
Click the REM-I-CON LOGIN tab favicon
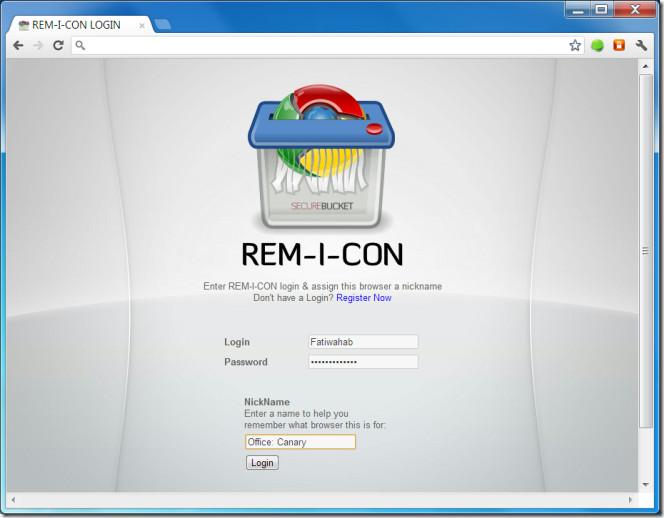point(24,25)
